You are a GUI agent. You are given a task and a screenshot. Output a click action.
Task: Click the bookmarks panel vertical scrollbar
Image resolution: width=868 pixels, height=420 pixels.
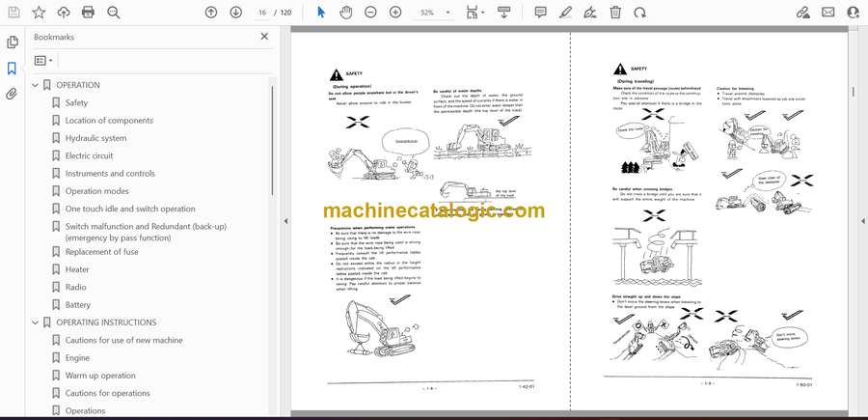point(272,140)
